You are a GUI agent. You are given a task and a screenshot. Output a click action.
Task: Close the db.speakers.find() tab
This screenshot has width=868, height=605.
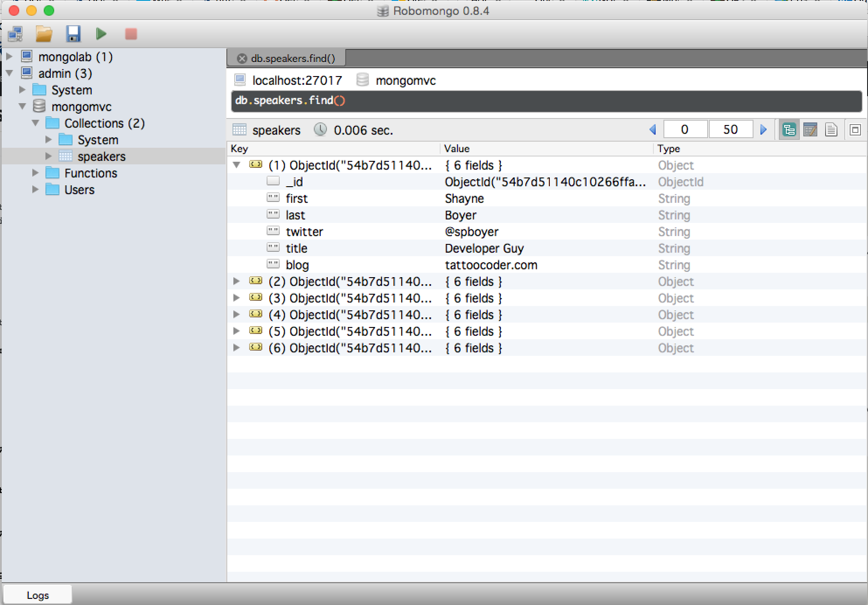(242, 58)
